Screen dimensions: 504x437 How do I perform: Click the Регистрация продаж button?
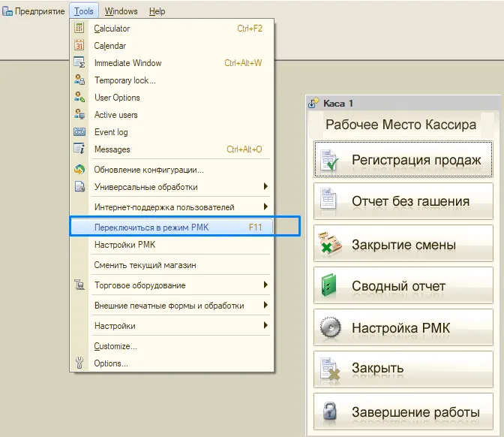(403, 159)
